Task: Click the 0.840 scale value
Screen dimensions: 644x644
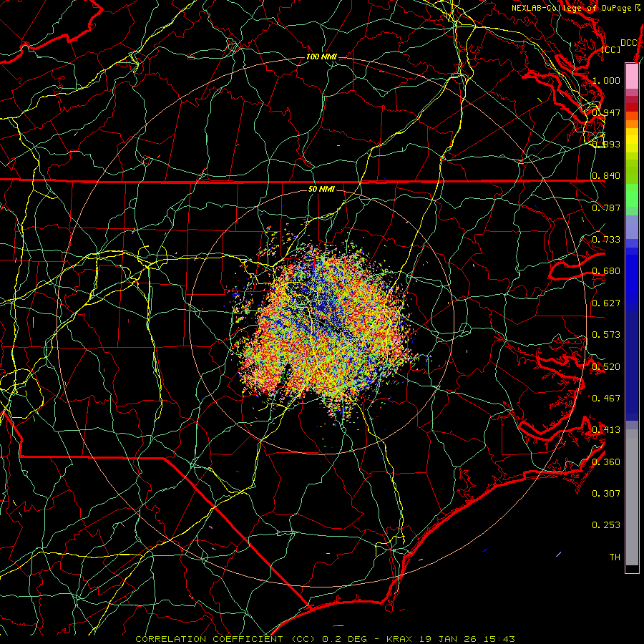Action: [606, 176]
